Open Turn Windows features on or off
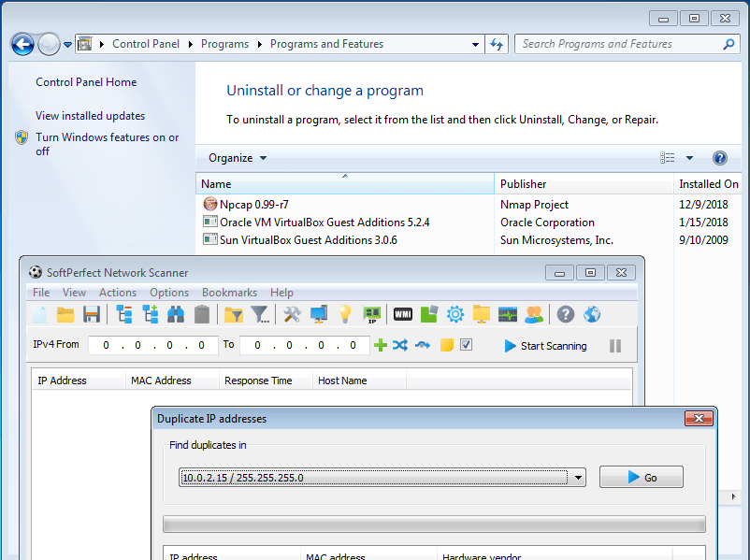Screen dimensions: 750x560 (108, 144)
